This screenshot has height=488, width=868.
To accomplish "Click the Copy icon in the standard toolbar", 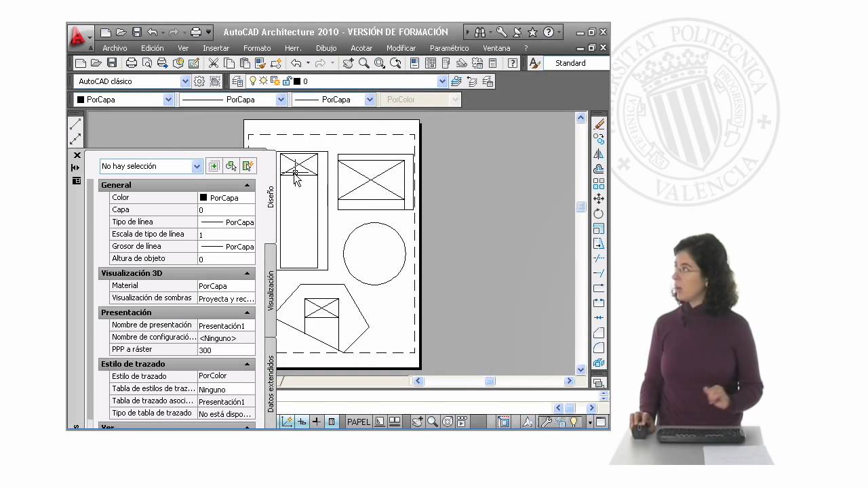I will pos(229,63).
